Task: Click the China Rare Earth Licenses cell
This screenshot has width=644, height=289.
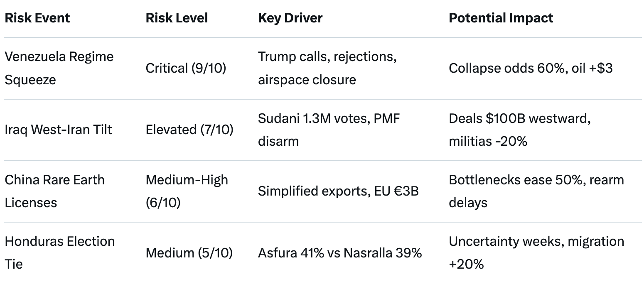Action: click(54, 191)
